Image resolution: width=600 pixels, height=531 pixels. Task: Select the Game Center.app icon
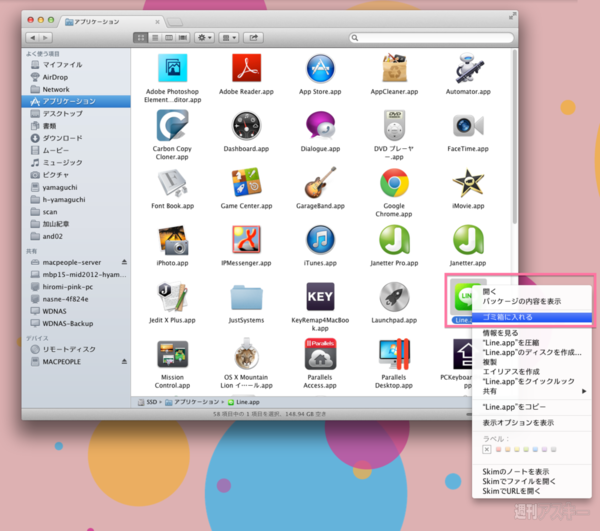(x=246, y=182)
